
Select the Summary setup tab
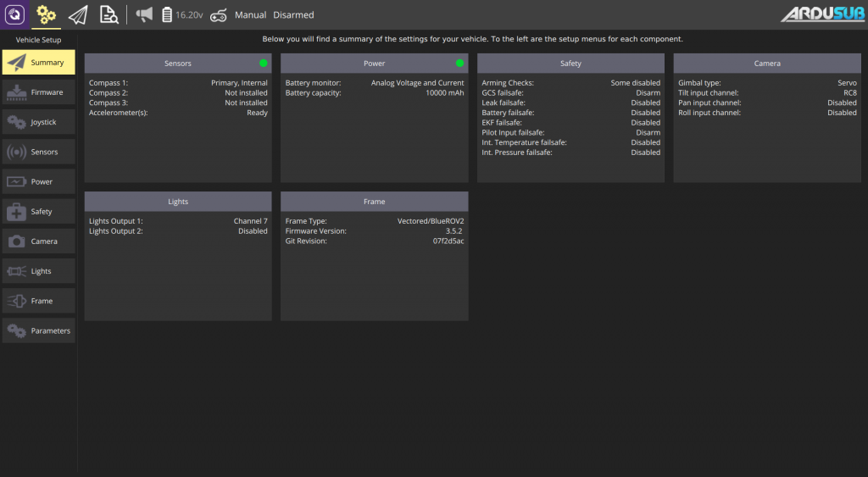pyautogui.click(x=39, y=63)
